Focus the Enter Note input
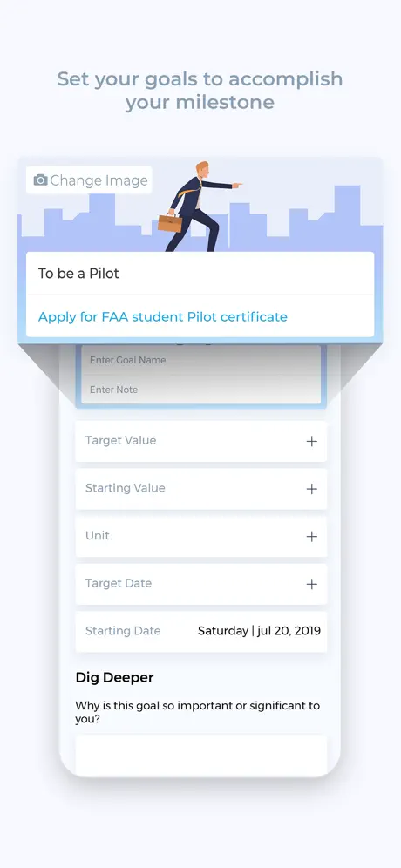 pyautogui.click(x=201, y=390)
